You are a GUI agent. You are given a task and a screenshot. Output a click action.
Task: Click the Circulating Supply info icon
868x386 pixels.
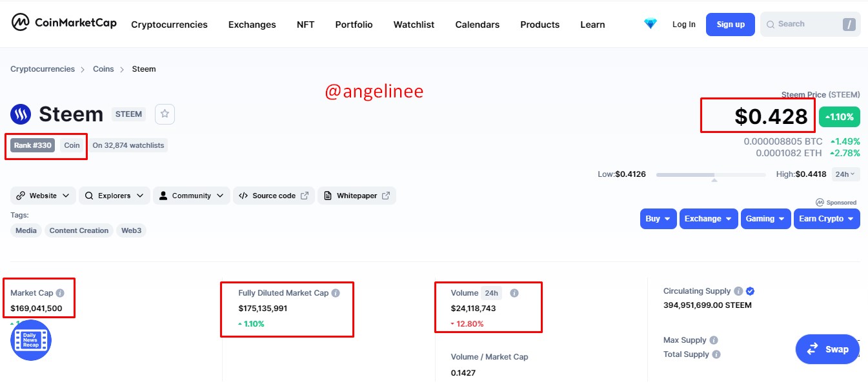coord(738,291)
